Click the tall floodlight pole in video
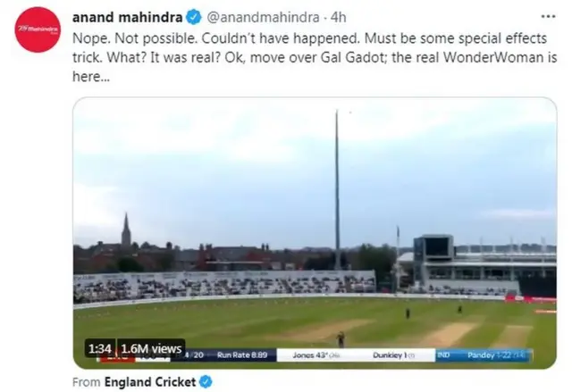This screenshot has height=392, width=572. (337, 188)
